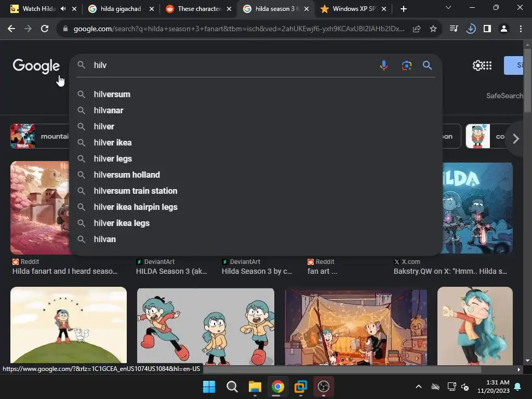Open Reddit Hilda fanart result link
532x399 pixels.
65,271
